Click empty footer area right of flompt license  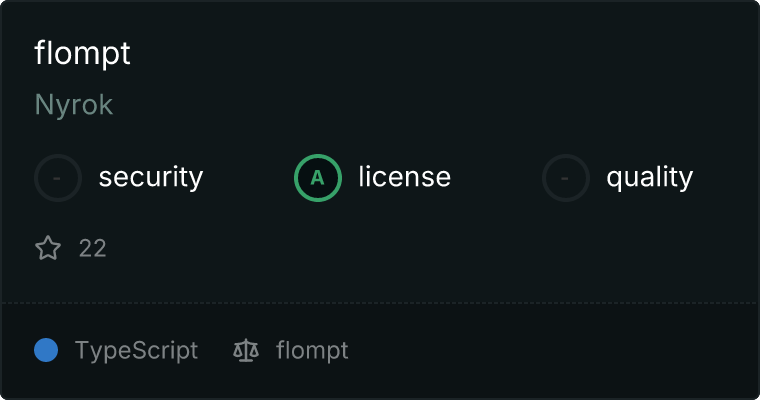tap(553, 351)
